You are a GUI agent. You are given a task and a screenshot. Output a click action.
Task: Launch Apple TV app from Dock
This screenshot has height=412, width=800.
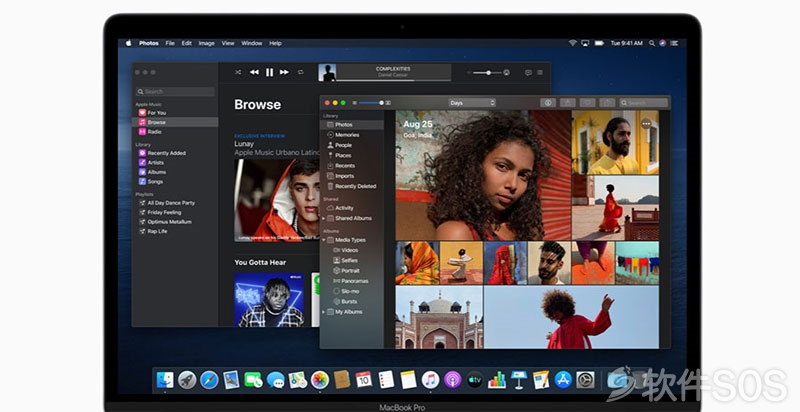tap(474, 380)
